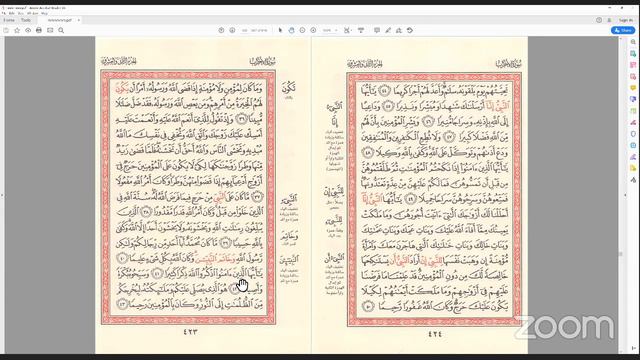Click page number ٤٢٤ at page bottom

point(435,334)
